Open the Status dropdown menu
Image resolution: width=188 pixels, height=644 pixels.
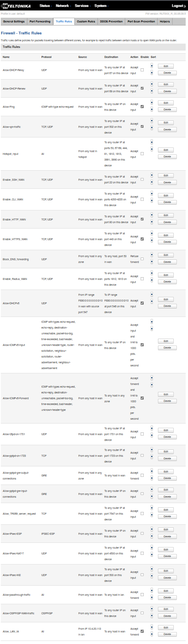point(45,6)
